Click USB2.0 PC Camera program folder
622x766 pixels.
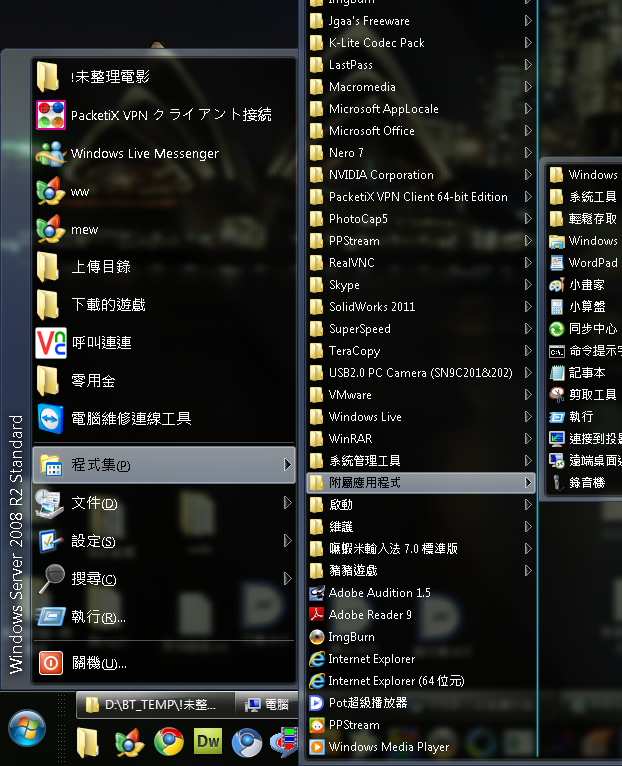[421, 373]
